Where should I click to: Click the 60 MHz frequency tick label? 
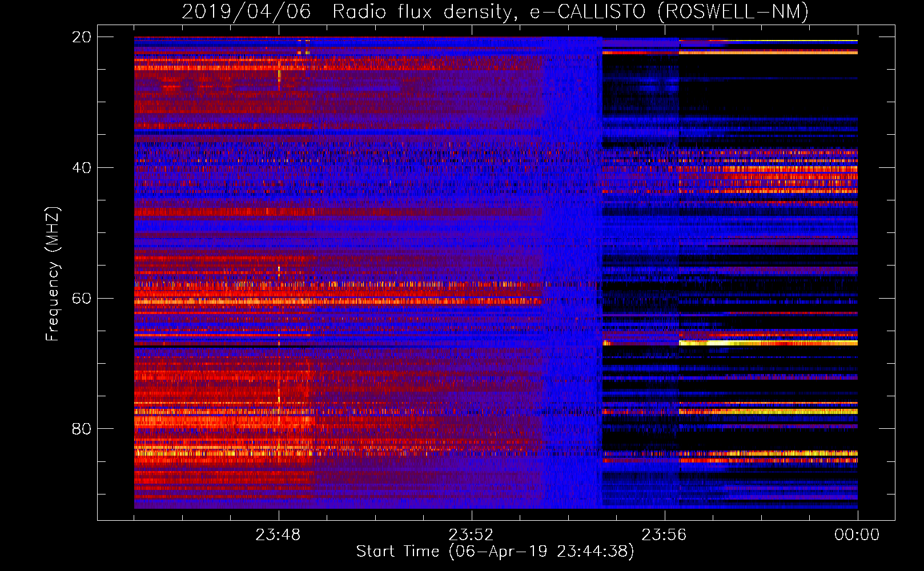pyautogui.click(x=82, y=298)
